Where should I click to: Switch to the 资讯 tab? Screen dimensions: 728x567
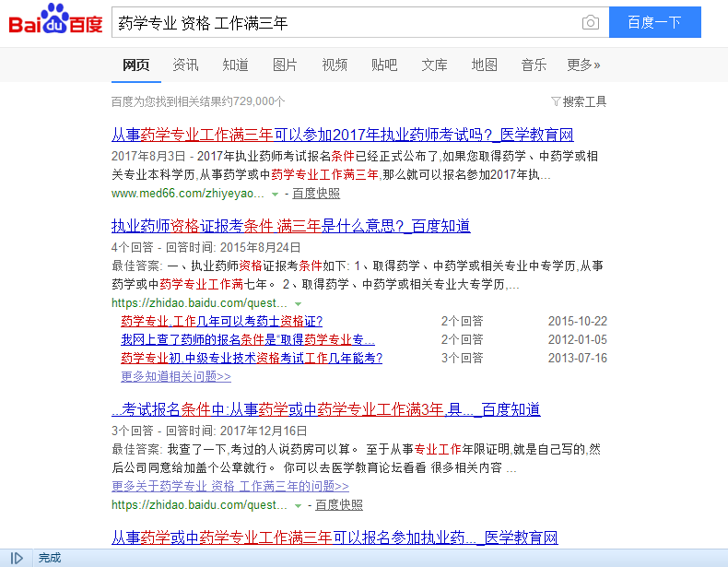[x=185, y=65]
